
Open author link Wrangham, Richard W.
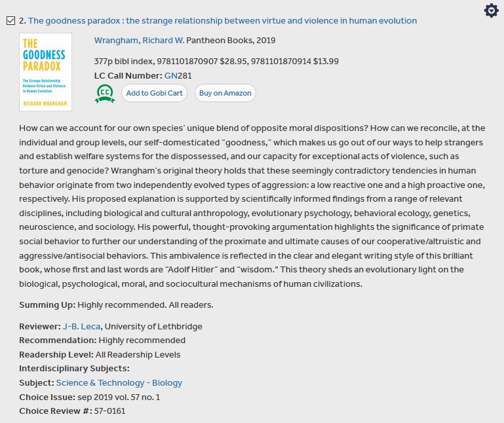tap(139, 41)
